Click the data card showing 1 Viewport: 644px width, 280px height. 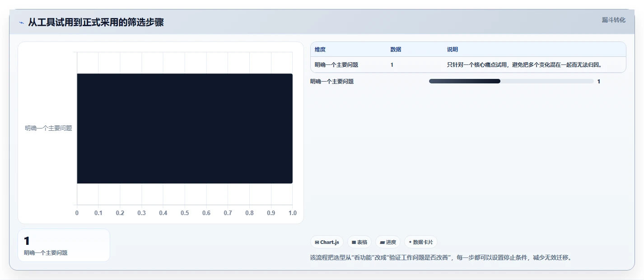[x=64, y=245]
